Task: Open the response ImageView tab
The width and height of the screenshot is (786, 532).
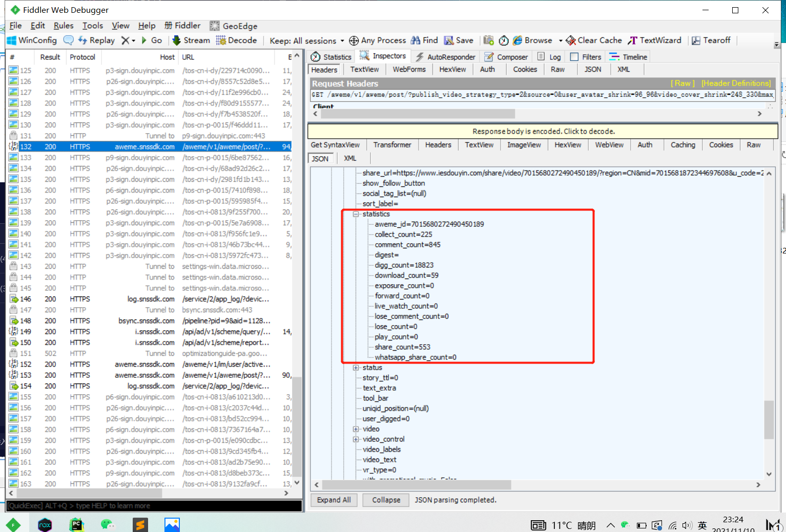Action: pyautogui.click(x=524, y=145)
